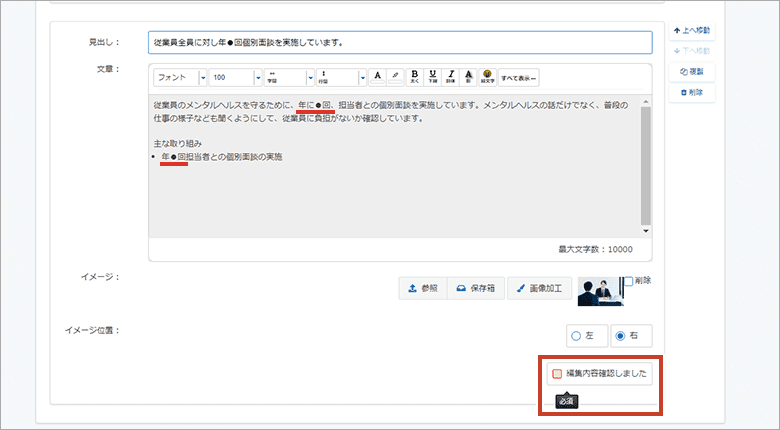Viewport: 780px width, 430px height.
Task: Click into the 見出し heading field
Action: (x=399, y=43)
